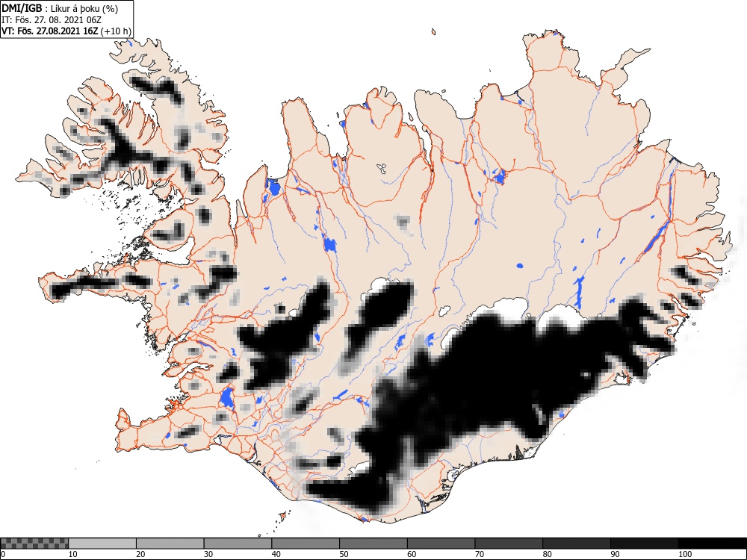
Task: Pick the 20–30 percent gray legend swatch
Action: tap(170, 544)
